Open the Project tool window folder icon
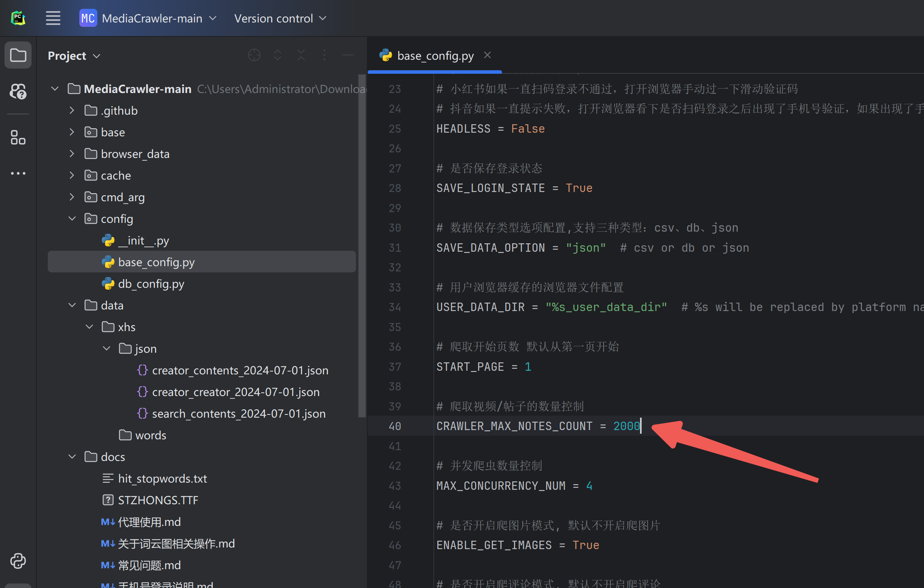 (18, 55)
